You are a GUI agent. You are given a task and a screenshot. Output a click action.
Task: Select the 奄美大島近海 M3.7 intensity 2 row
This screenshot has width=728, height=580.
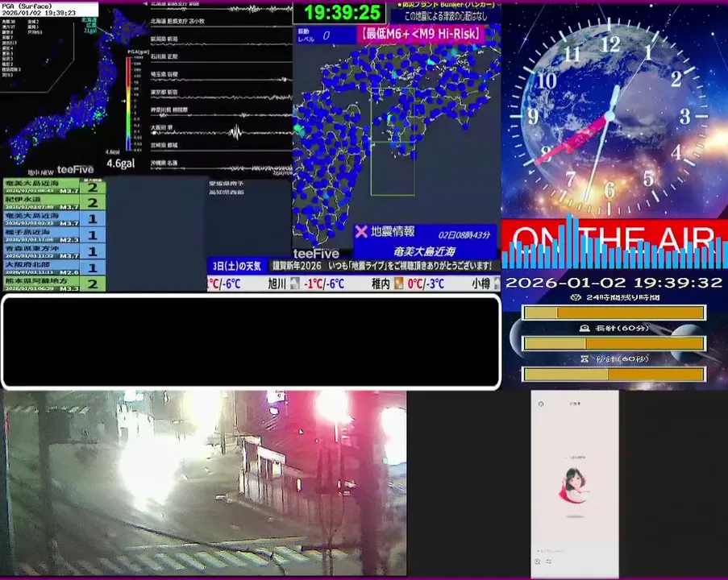[54, 187]
